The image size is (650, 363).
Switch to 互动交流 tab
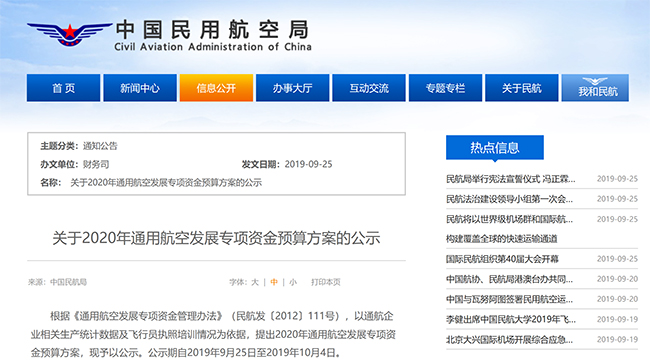click(x=369, y=88)
